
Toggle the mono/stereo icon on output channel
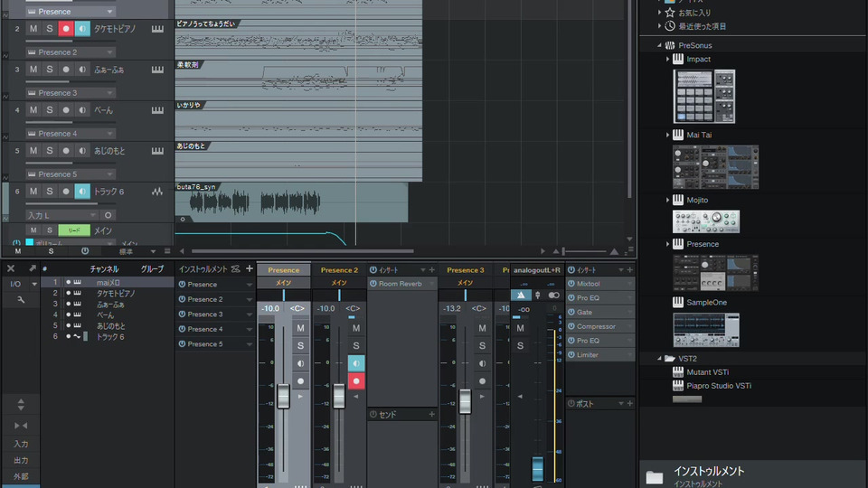pos(553,296)
